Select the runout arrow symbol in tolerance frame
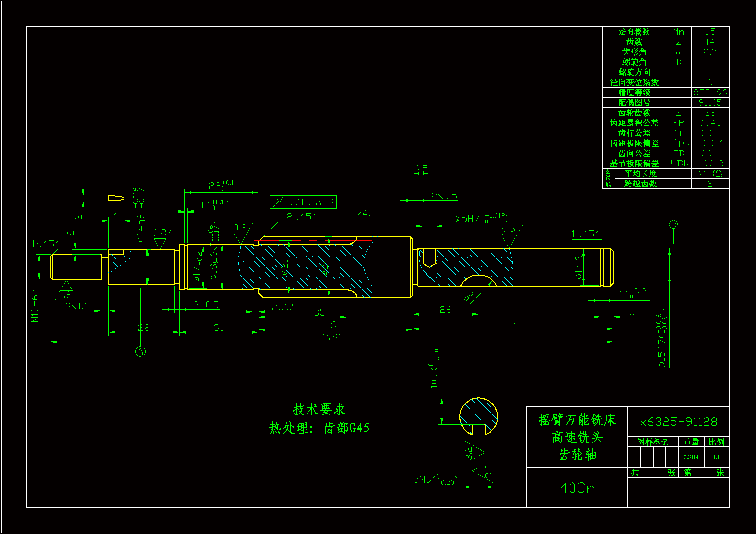The image size is (756, 534). [278, 202]
